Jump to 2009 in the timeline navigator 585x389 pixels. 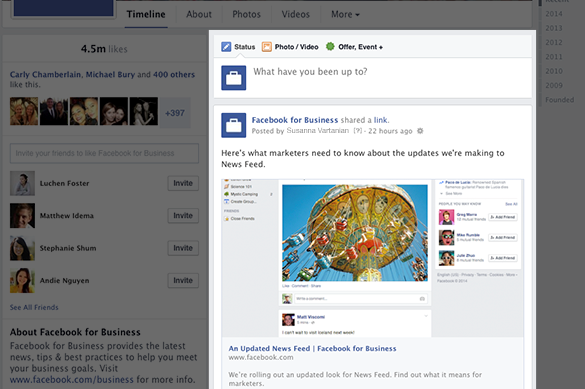[x=554, y=85]
